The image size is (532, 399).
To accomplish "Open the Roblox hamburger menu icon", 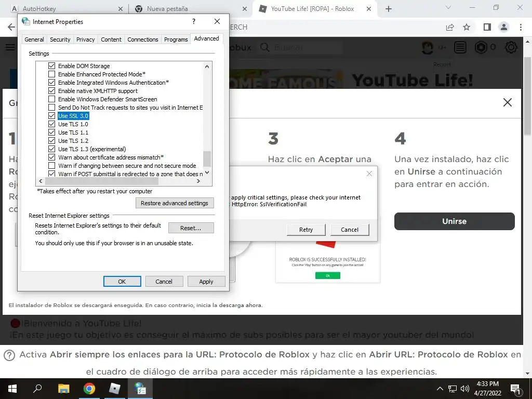I will click(x=10, y=47).
